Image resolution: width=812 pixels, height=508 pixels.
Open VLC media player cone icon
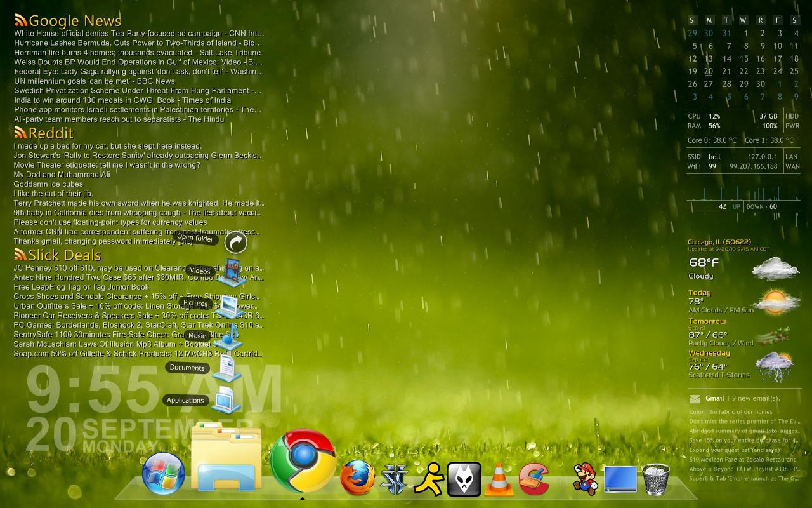[x=499, y=479]
